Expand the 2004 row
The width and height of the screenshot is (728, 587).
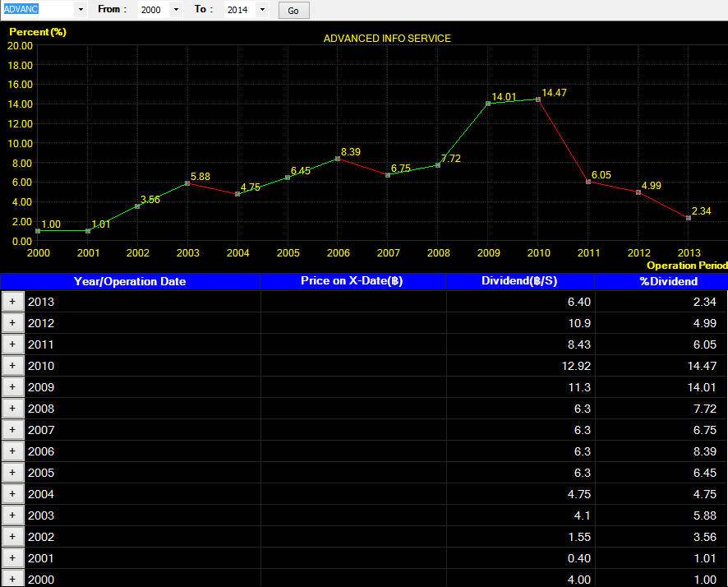[x=12, y=493]
